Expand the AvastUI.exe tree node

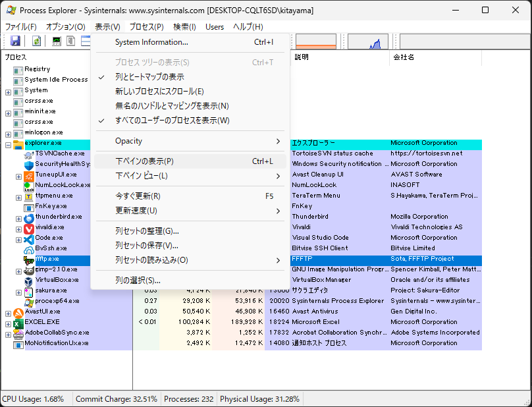click(x=8, y=313)
